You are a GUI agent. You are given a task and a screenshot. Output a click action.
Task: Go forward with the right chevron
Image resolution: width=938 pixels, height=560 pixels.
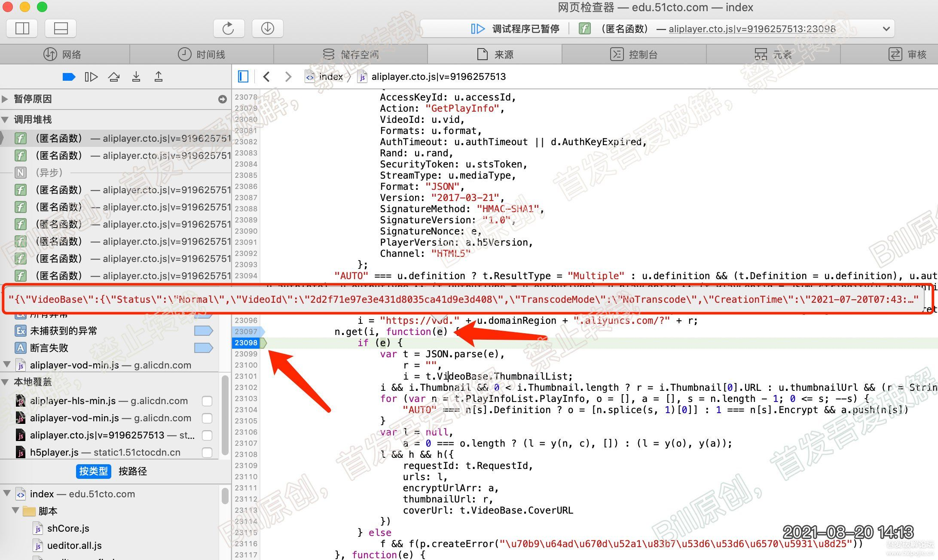[x=288, y=77]
